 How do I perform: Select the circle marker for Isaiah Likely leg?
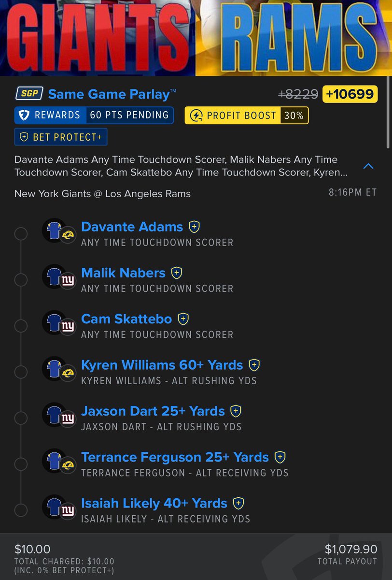pyautogui.click(x=21, y=510)
